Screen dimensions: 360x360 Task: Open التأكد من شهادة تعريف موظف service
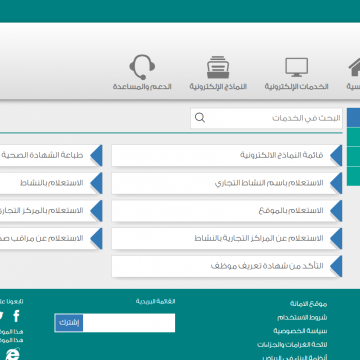point(227,266)
